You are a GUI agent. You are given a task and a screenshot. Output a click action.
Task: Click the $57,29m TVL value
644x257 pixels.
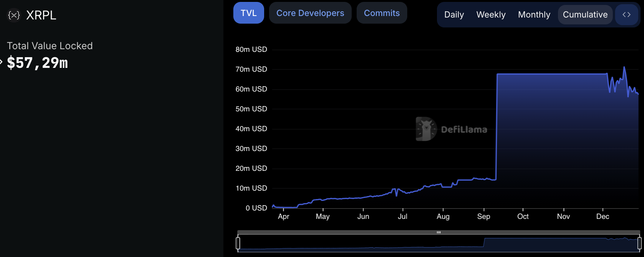(37, 63)
